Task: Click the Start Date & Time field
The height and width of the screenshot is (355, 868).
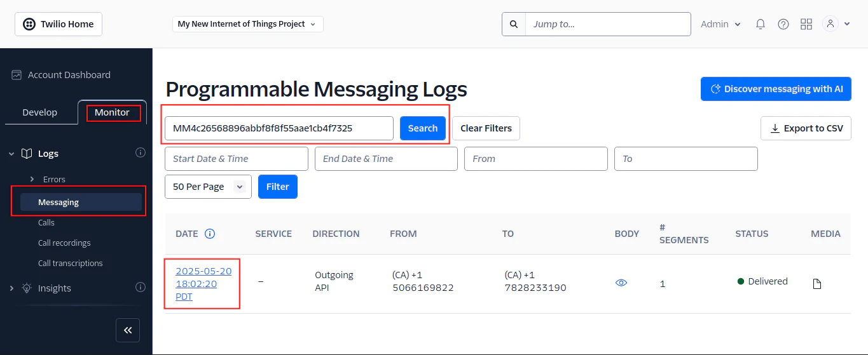Action: pos(237,159)
